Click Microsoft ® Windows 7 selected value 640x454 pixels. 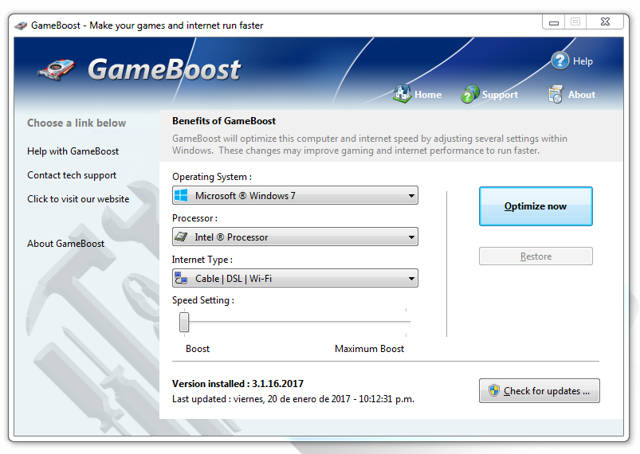click(x=245, y=196)
